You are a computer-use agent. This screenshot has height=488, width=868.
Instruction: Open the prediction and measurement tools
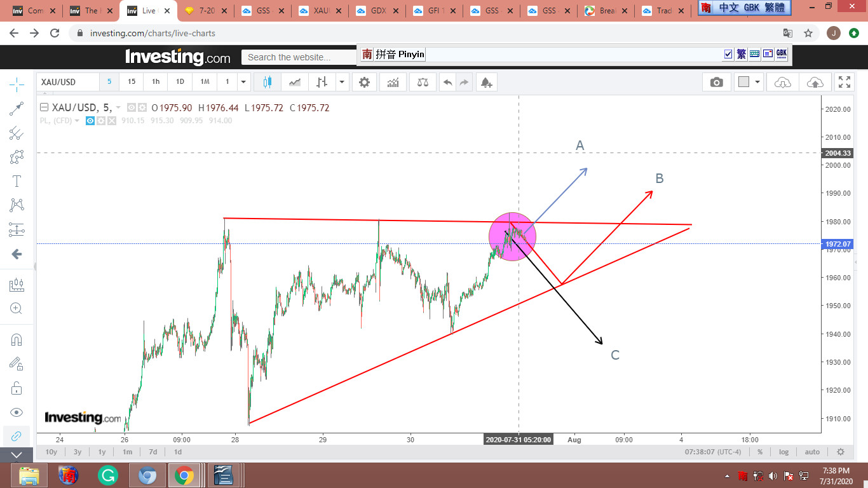click(x=17, y=229)
